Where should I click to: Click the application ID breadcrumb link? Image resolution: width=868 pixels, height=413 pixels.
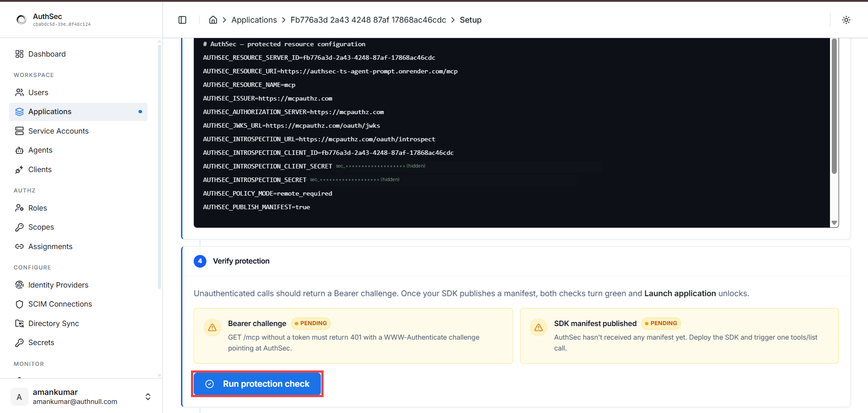pos(368,20)
